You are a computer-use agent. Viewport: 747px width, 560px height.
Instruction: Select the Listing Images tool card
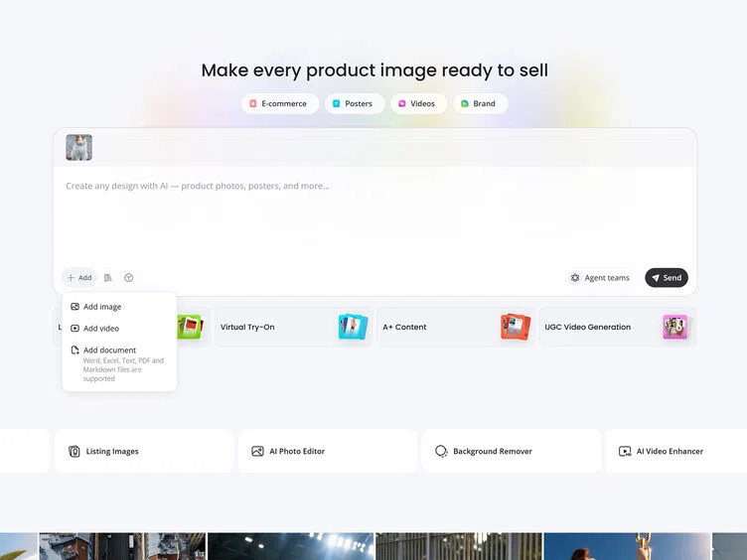144,451
